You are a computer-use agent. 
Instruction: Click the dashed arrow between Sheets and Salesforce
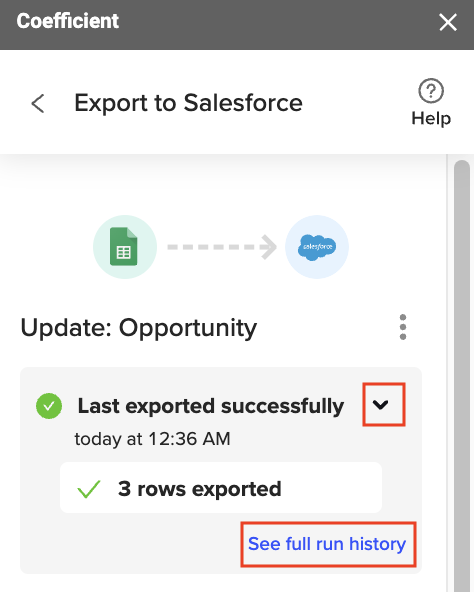pyautogui.click(x=222, y=247)
